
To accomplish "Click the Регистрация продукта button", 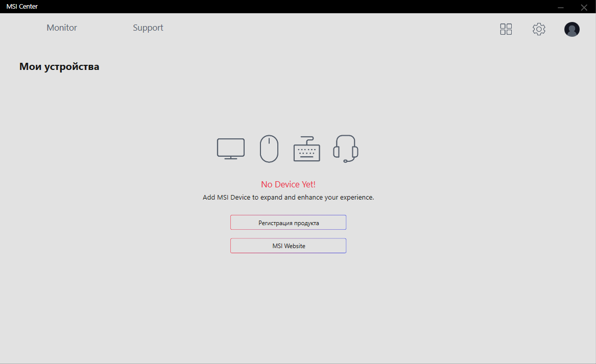I will [288, 223].
